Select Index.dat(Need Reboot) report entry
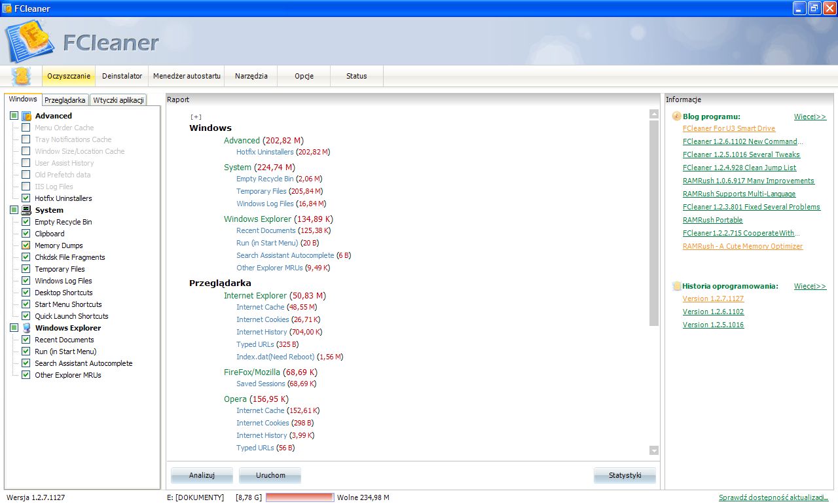This screenshot has width=838, height=504. click(276, 357)
